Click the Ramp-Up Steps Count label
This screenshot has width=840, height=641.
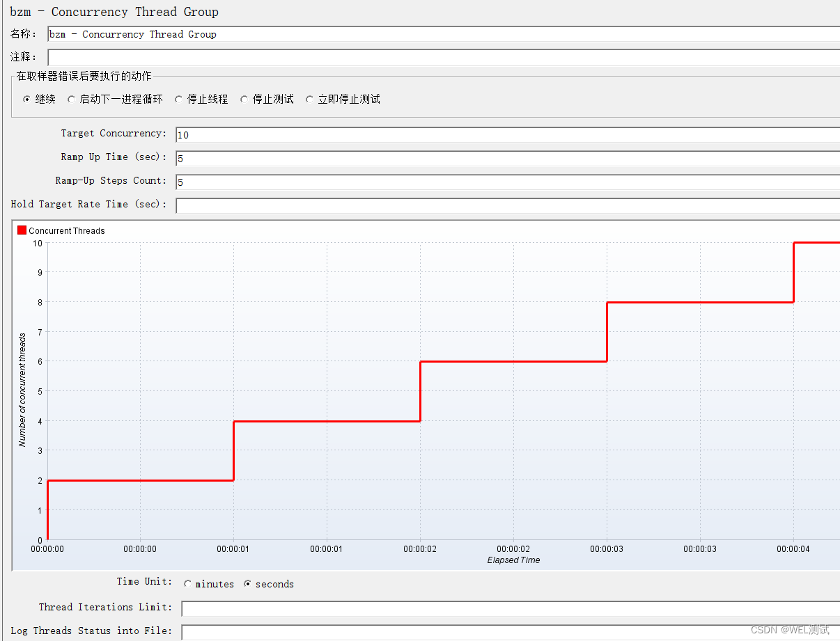tap(111, 180)
